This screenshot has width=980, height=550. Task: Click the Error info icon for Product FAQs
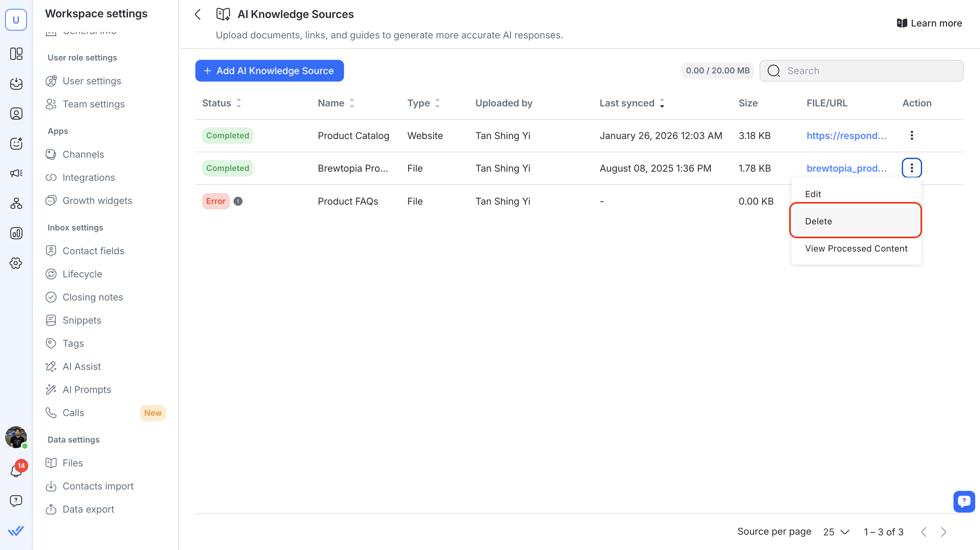238,201
